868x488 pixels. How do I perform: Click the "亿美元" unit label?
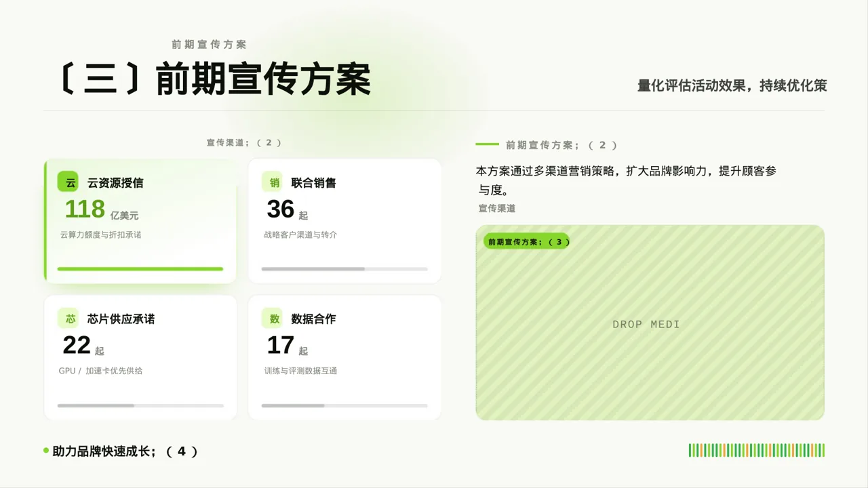point(124,216)
